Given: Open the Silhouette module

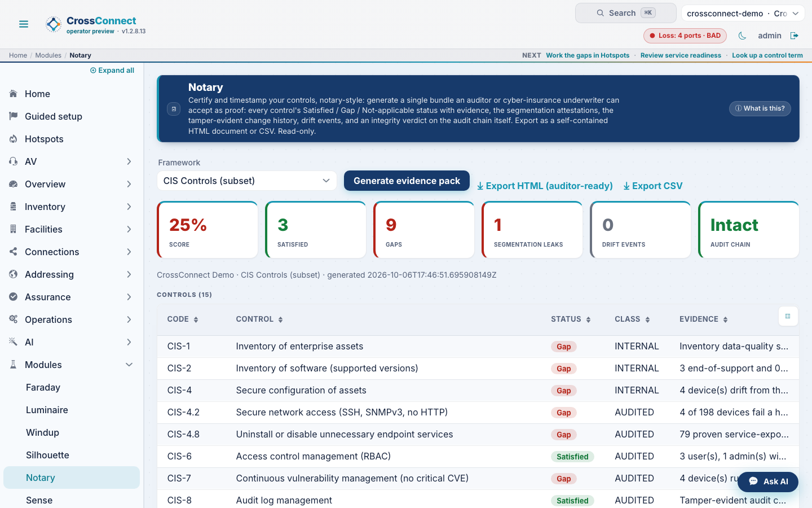Looking at the screenshot, I should click(72, 455).
